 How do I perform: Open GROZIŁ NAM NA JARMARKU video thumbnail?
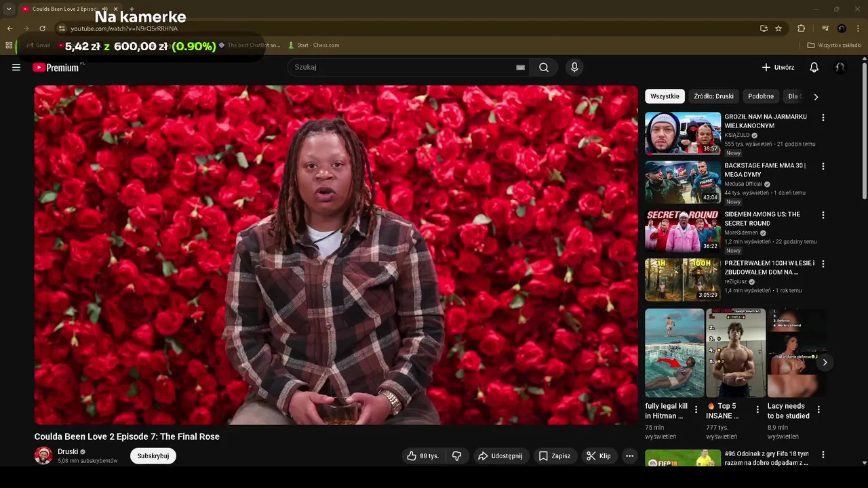click(683, 134)
